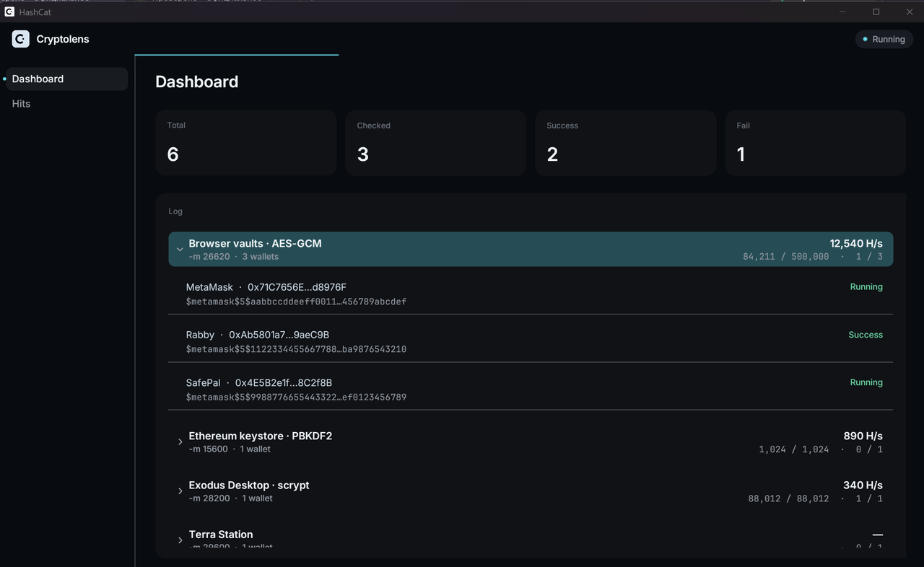Click the Cryptolens logo icon
The width and height of the screenshot is (924, 567).
click(x=20, y=39)
